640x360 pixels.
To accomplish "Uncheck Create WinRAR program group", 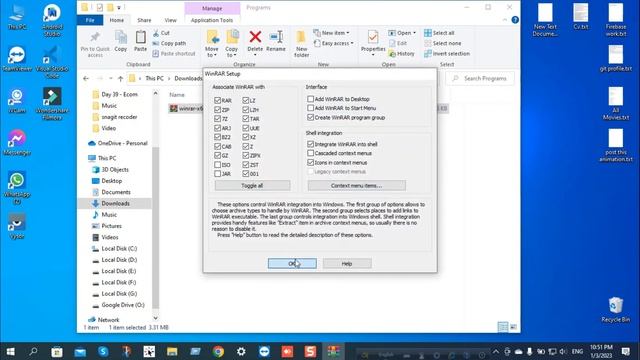I will point(311,117).
